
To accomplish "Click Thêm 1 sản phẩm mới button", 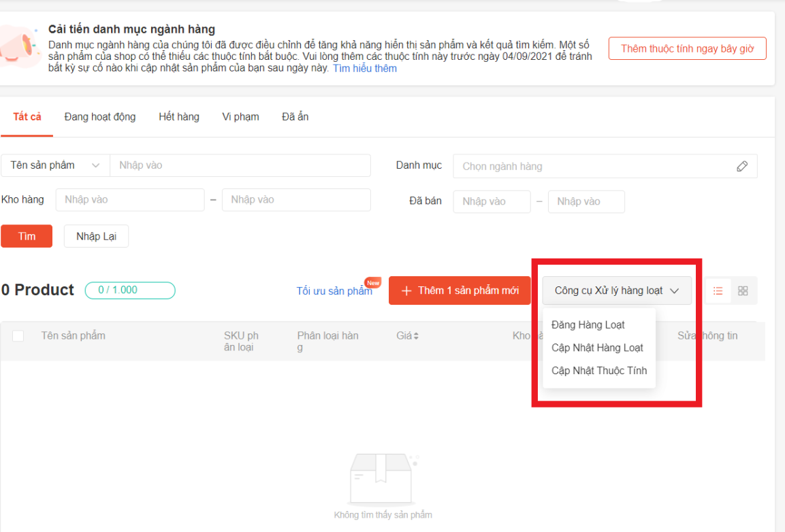I will (x=460, y=290).
